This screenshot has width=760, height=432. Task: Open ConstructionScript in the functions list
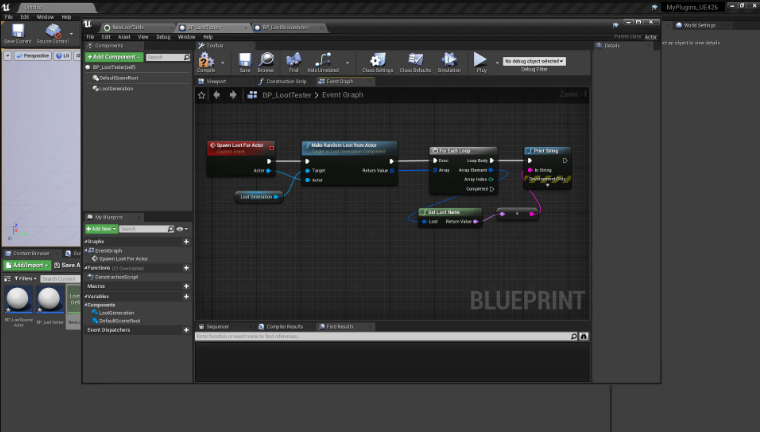coord(116,277)
